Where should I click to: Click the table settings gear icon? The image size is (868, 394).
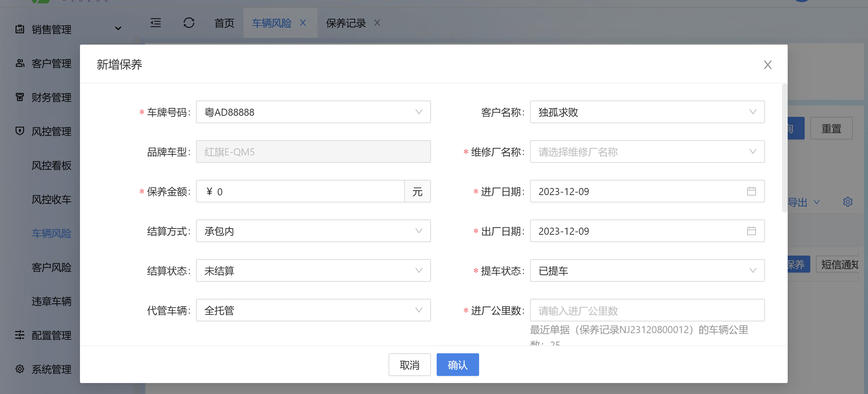847,202
